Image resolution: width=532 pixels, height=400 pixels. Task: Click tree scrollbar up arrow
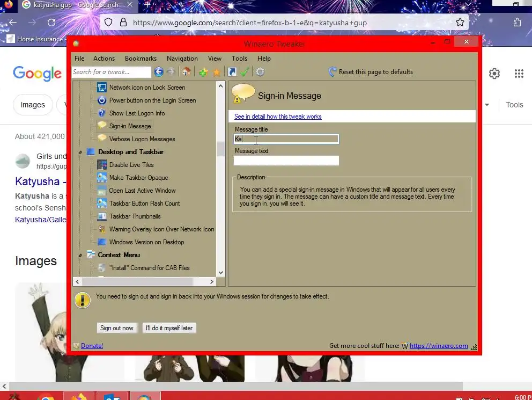click(x=220, y=86)
